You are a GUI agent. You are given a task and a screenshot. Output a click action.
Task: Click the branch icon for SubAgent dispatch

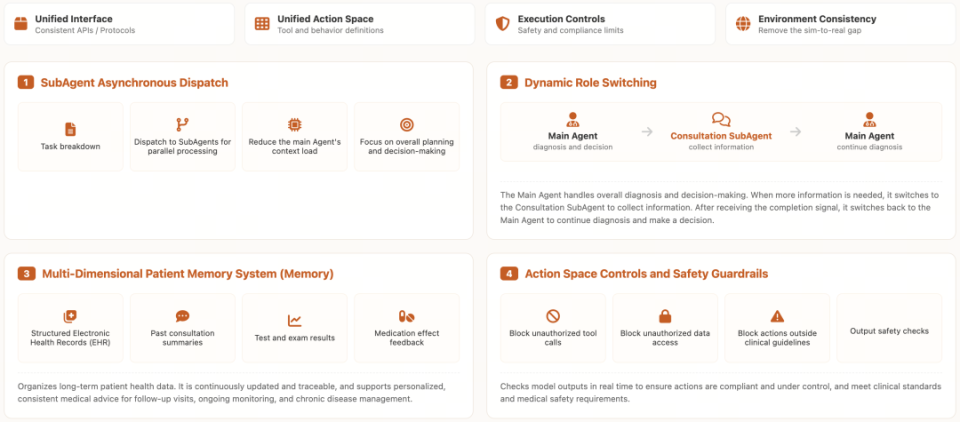tap(182, 125)
